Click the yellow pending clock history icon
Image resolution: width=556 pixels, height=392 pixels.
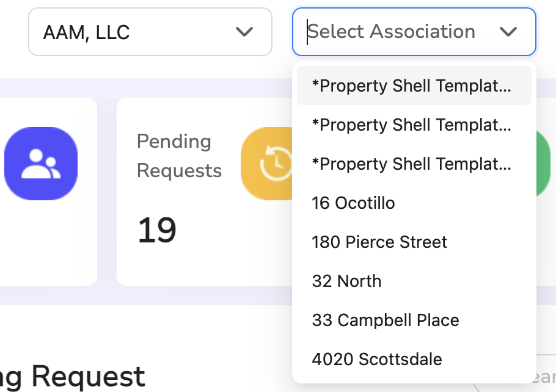[266, 164]
